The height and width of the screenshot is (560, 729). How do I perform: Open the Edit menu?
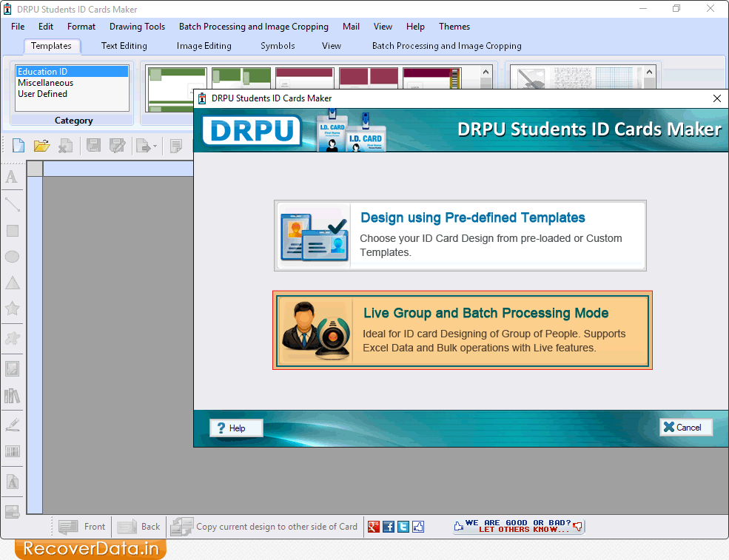[46, 27]
